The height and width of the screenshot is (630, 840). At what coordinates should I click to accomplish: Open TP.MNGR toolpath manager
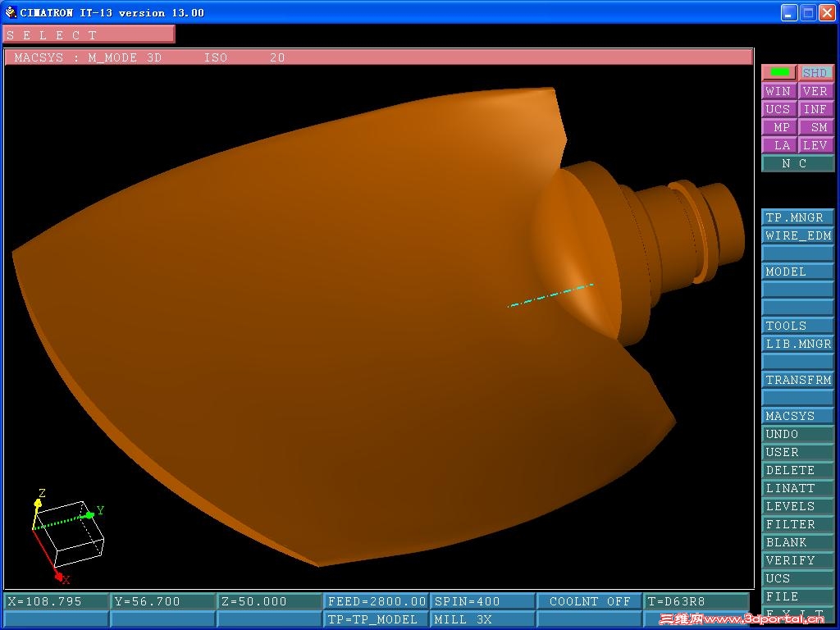[797, 217]
